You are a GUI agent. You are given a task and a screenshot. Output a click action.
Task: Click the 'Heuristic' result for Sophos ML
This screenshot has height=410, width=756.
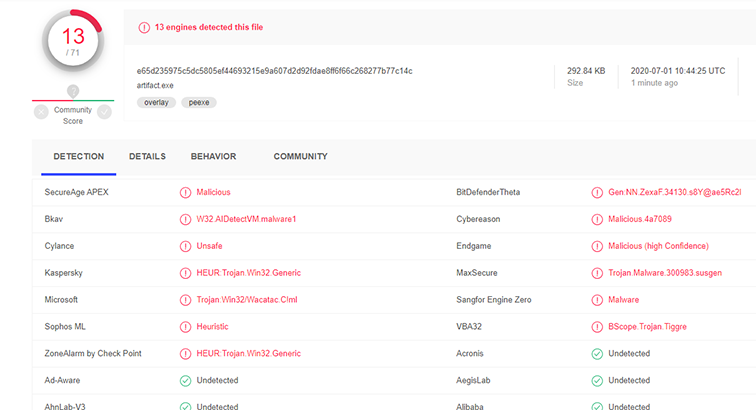pyautogui.click(x=212, y=327)
